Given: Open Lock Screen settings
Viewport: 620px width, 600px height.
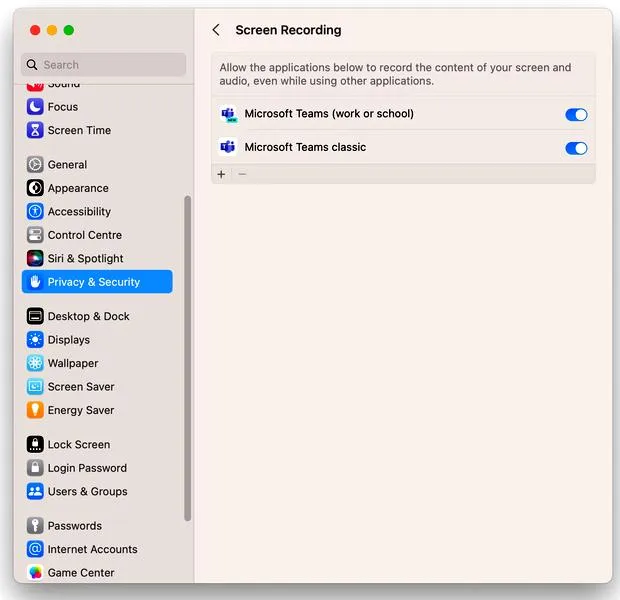Looking at the screenshot, I should (99, 444).
